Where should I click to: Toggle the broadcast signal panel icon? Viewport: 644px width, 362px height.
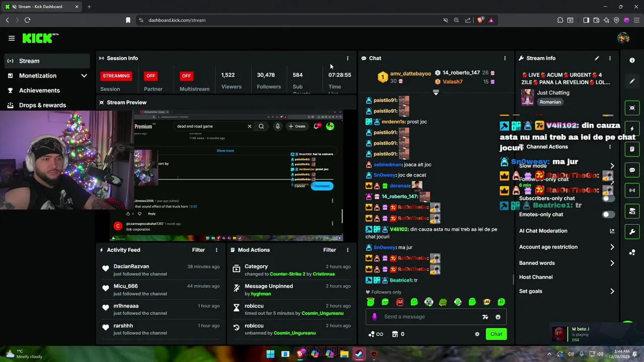(x=632, y=191)
